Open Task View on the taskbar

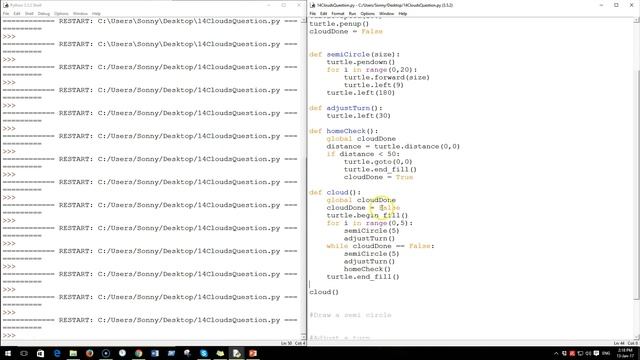coord(24,353)
